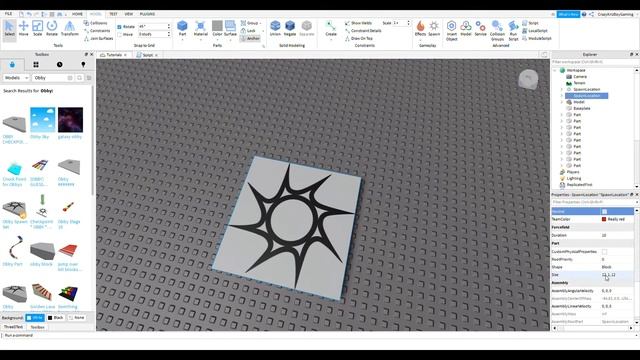This screenshot has width=640, height=360.
Task: Click Constraint Details button
Action: [x=363, y=31]
